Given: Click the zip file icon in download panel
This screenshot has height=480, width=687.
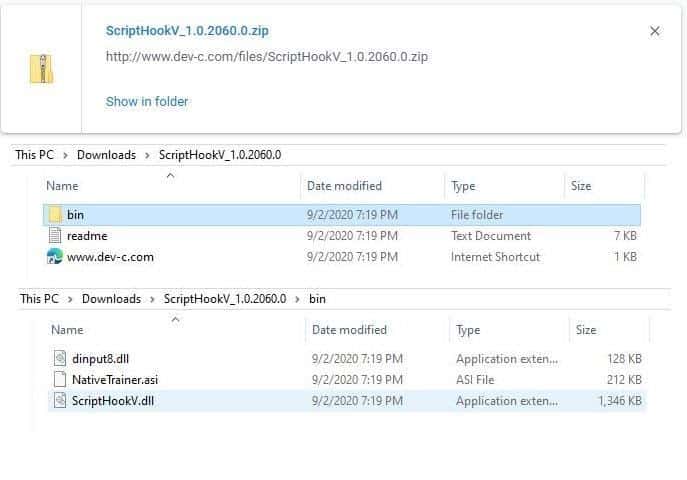Looking at the screenshot, I should click(41, 68).
